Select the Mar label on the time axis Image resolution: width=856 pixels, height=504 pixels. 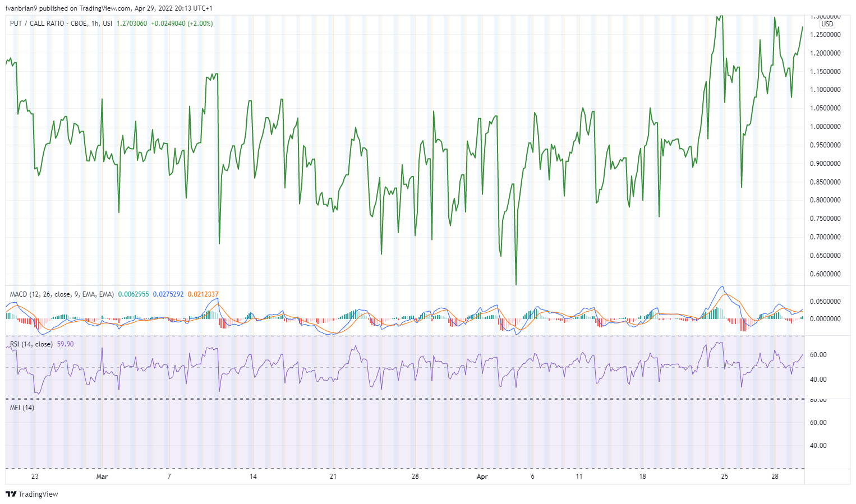(102, 477)
